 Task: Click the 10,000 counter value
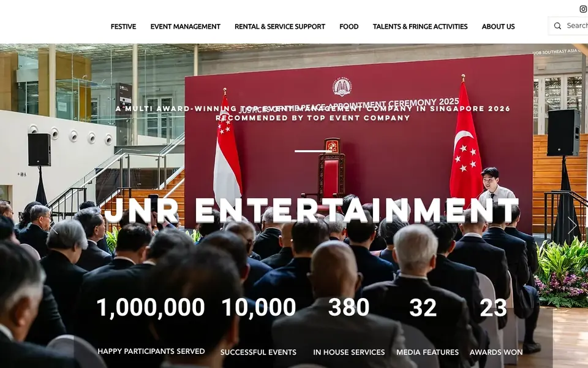[x=258, y=307]
